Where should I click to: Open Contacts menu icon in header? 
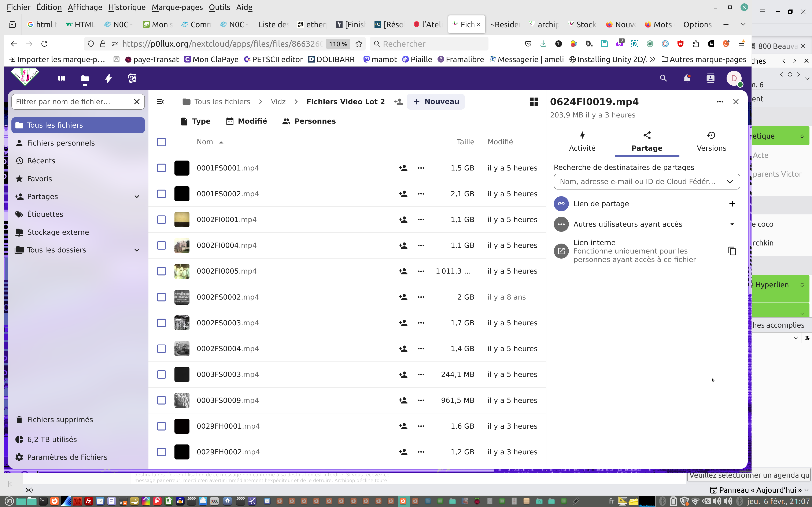[x=710, y=78]
